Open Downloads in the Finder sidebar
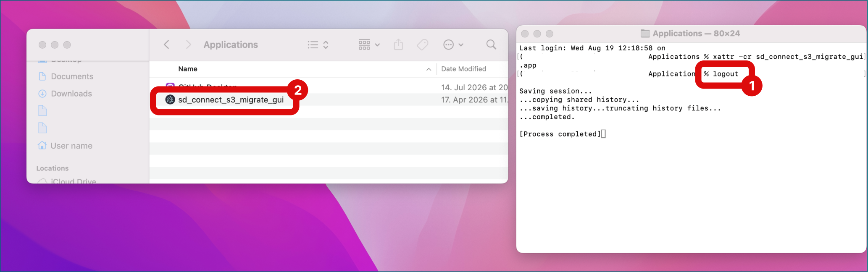Image resolution: width=868 pixels, height=272 pixels. pos(71,94)
